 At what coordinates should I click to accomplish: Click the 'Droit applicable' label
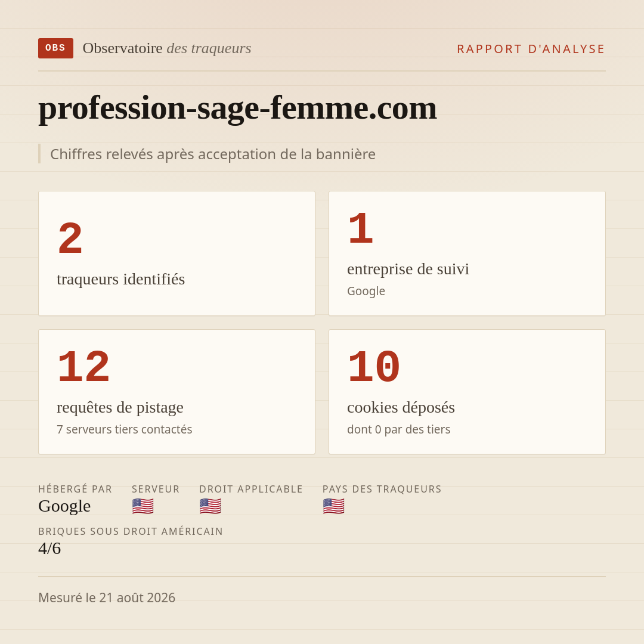tap(251, 489)
